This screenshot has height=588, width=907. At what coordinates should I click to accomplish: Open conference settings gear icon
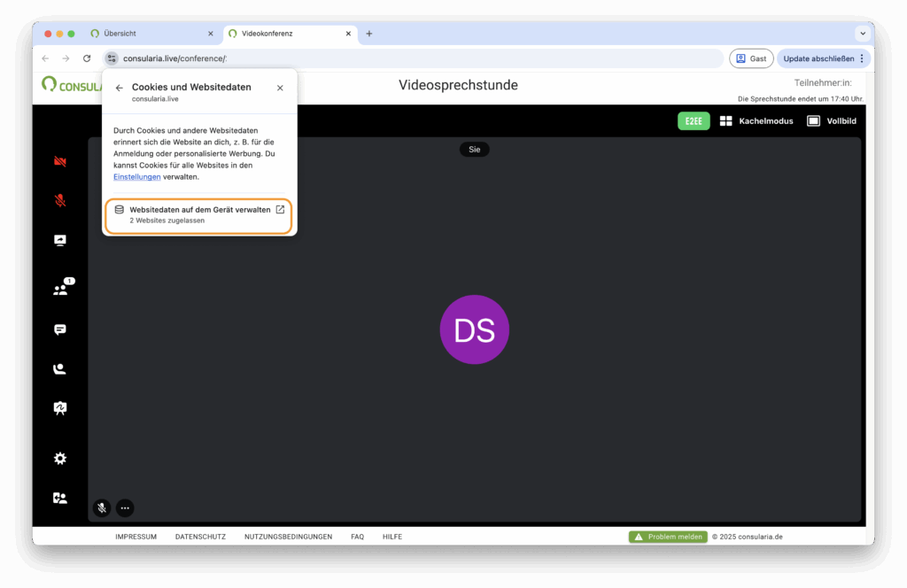(60, 459)
